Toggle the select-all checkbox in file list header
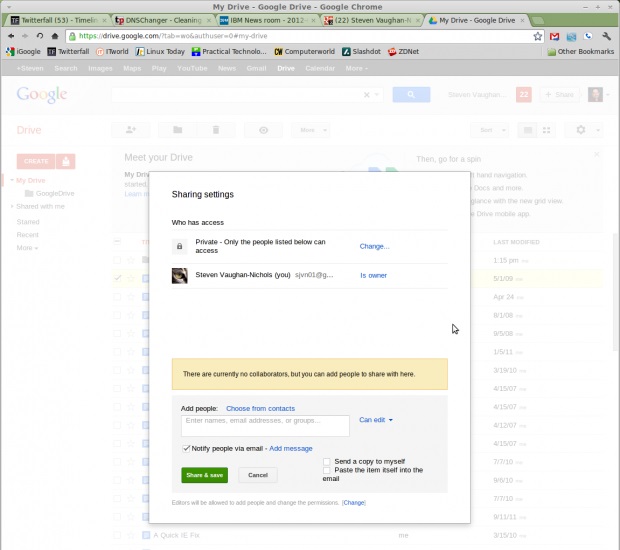The height and width of the screenshot is (550, 620). [117, 242]
